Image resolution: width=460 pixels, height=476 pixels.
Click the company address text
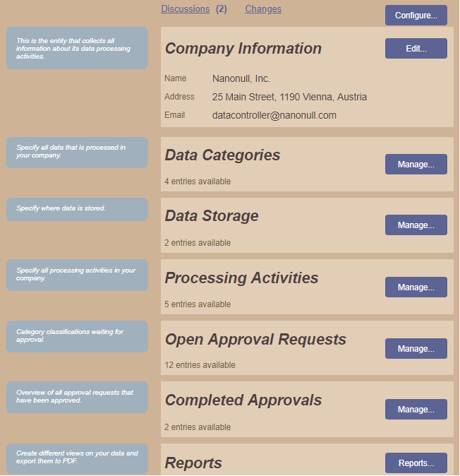(289, 97)
